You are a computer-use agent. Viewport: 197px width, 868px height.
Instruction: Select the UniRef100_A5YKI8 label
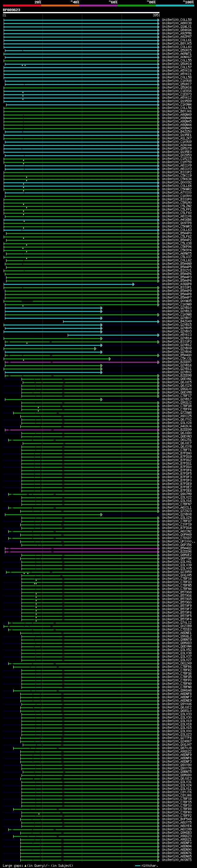pos(177,71)
